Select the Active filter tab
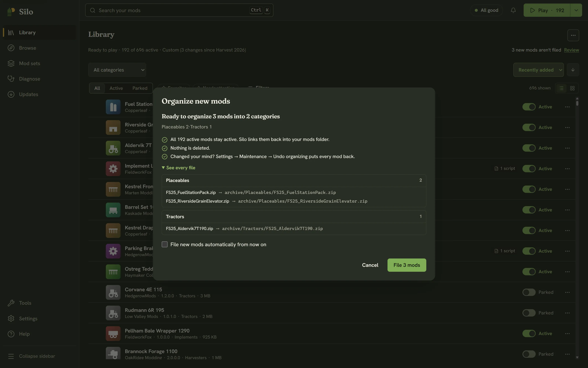The image size is (588, 368). [x=116, y=88]
